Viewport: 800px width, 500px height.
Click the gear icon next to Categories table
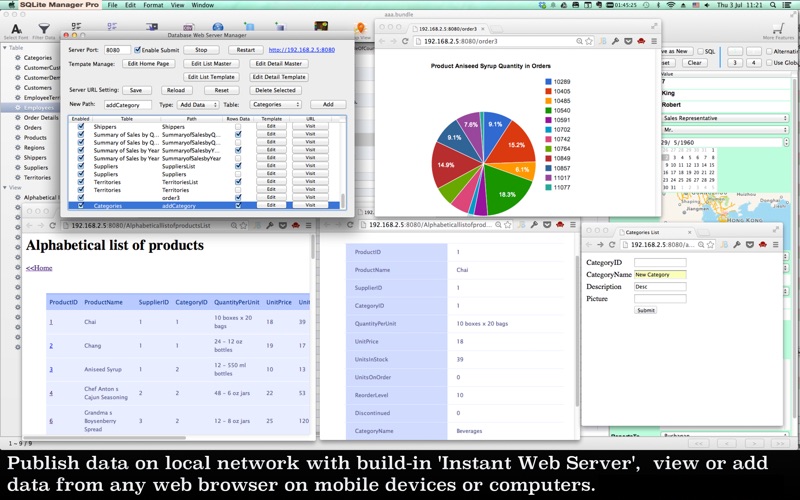tap(18, 58)
